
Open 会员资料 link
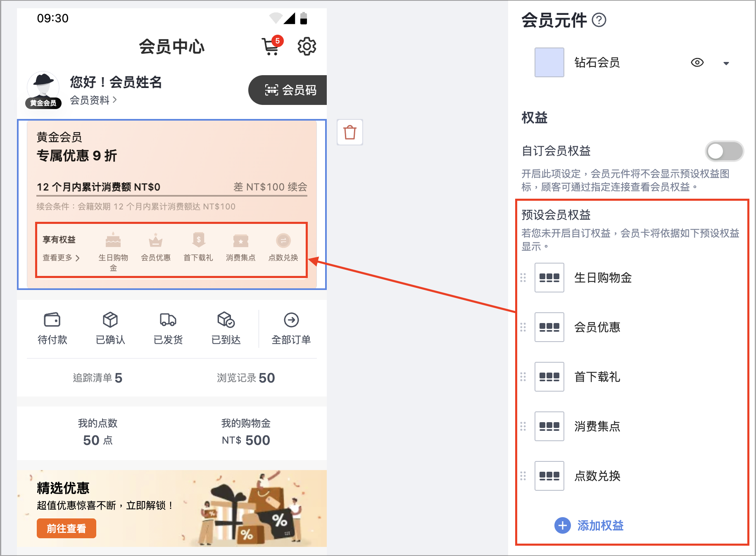[x=93, y=100]
